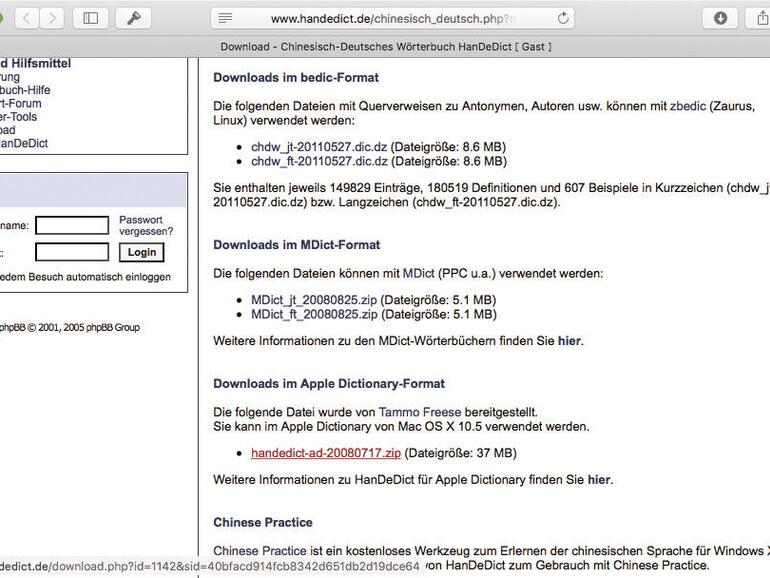Open the sidebar link ending 'buch-Hilfe'
Screen dimensions: 770x578
point(25,90)
